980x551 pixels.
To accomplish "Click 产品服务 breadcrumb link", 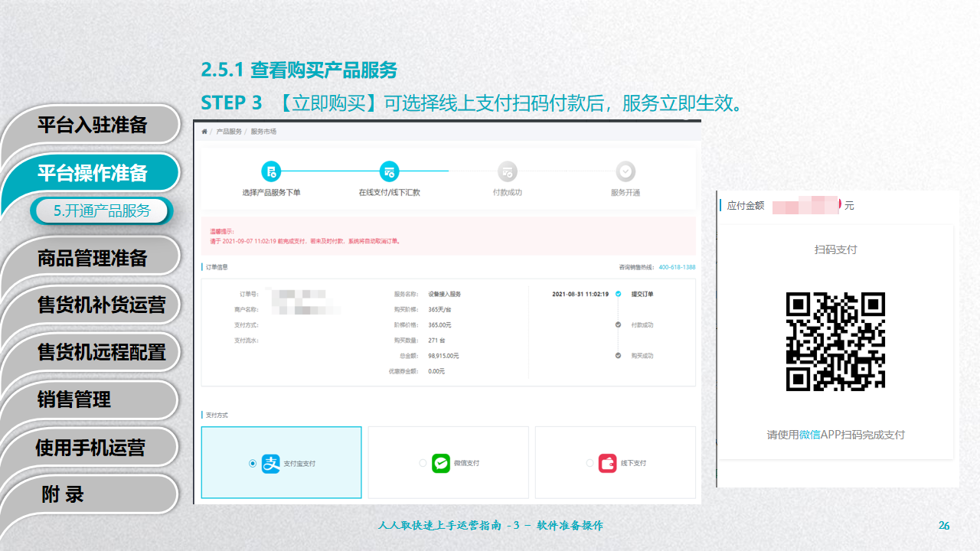I will click(x=229, y=132).
